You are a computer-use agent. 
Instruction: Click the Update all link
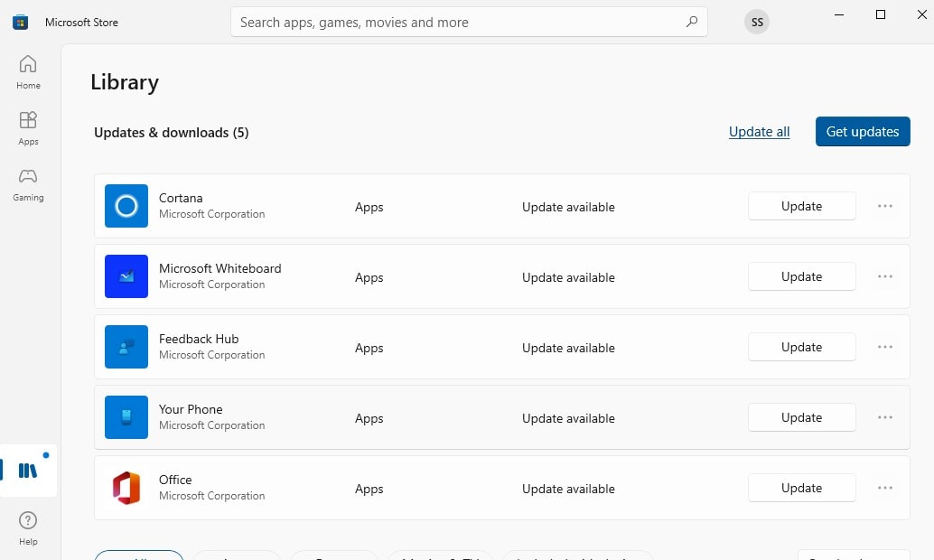pyautogui.click(x=759, y=132)
